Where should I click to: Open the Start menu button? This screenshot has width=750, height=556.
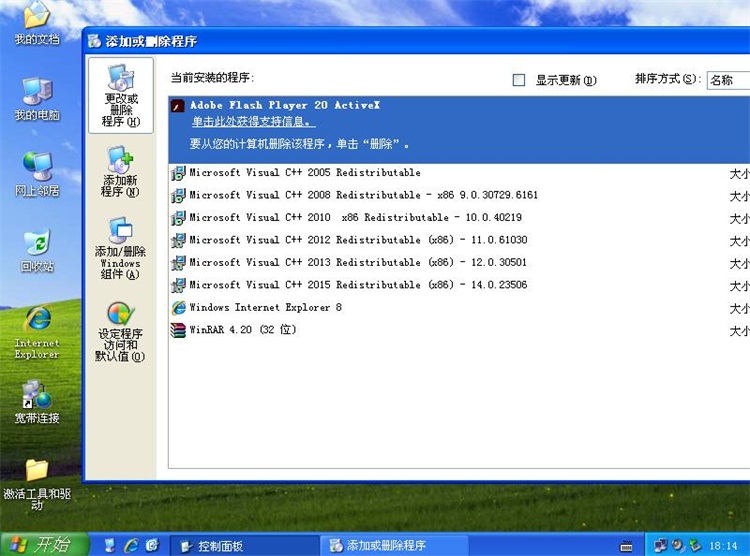[44, 545]
